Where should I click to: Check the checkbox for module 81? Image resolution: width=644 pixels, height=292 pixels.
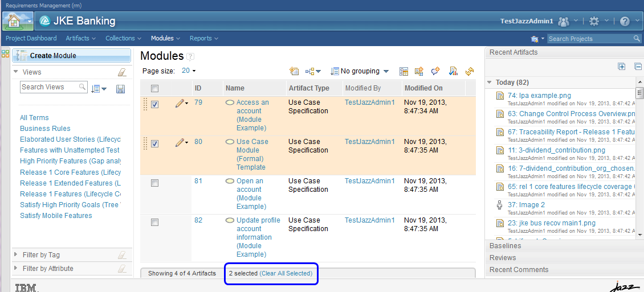point(154,183)
